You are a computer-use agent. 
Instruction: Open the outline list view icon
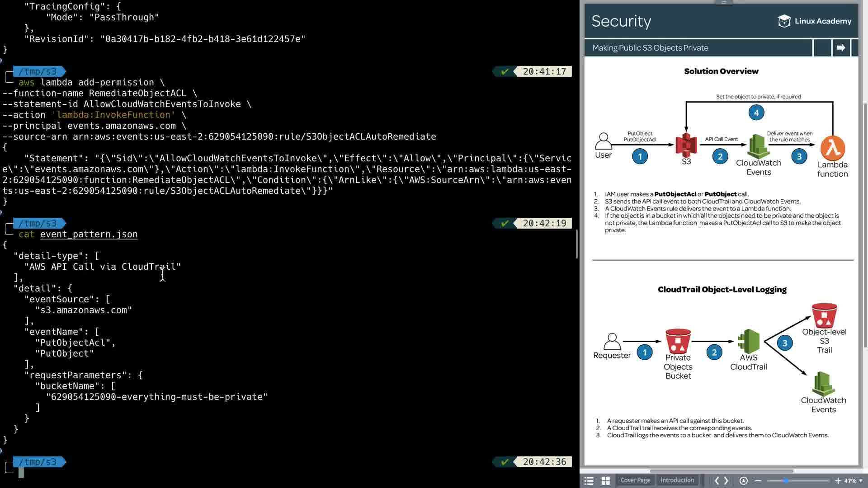(589, 481)
